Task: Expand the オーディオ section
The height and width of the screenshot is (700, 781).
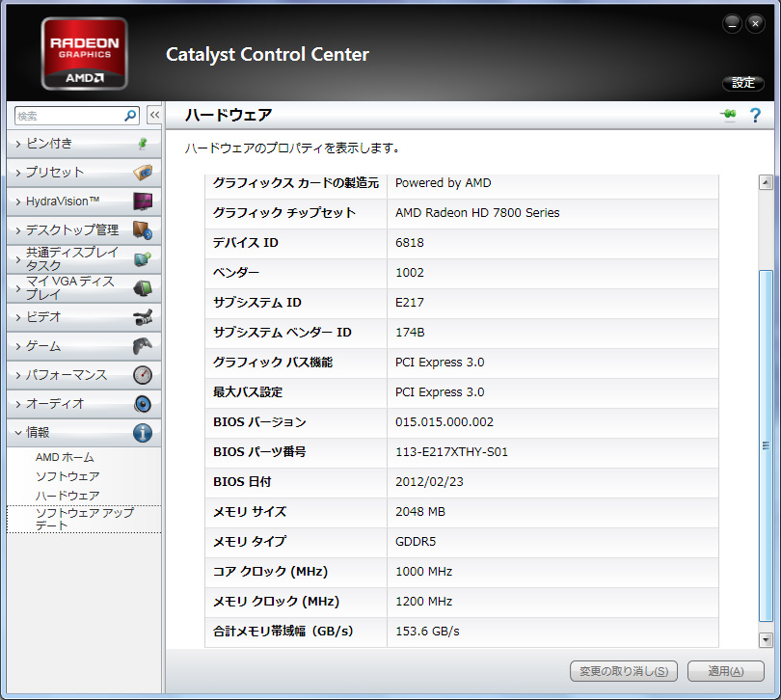Action: tap(84, 404)
